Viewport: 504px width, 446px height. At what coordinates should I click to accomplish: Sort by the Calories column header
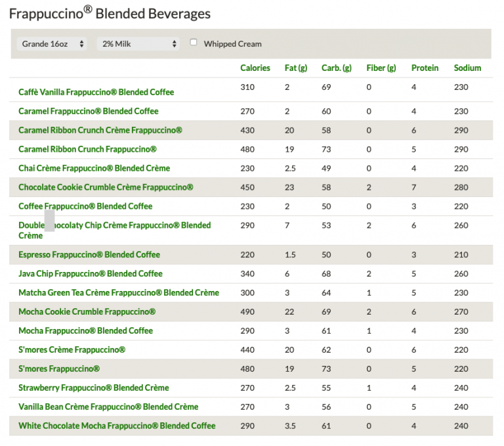click(255, 68)
